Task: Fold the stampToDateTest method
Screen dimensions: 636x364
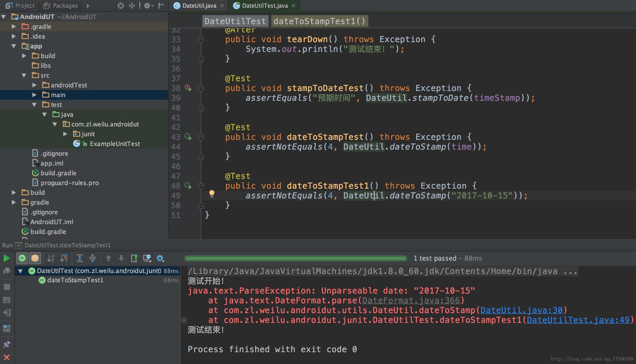Action: pyautogui.click(x=201, y=88)
